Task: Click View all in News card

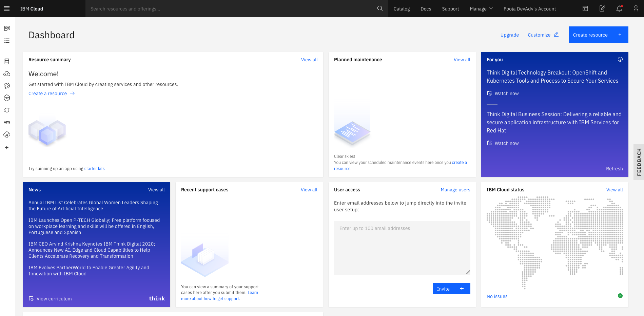Action: pos(156,190)
